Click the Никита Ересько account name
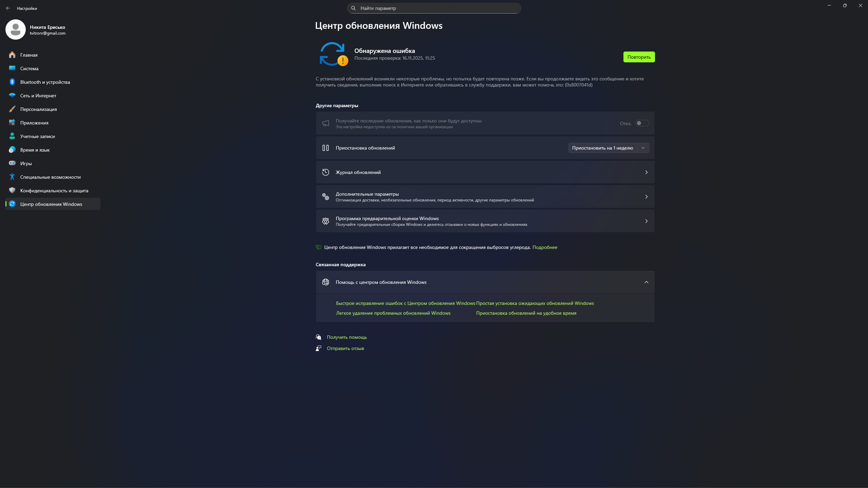The width and height of the screenshot is (868, 488). [x=47, y=27]
